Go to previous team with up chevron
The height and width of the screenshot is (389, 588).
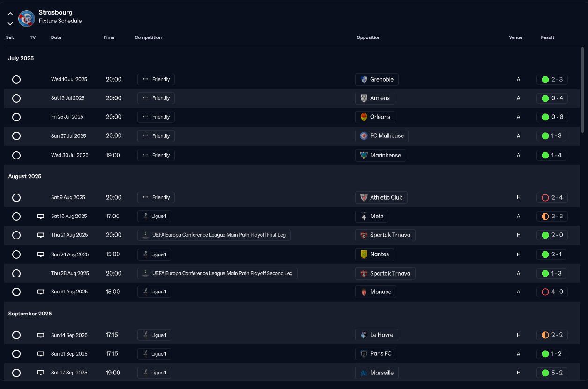click(x=10, y=14)
